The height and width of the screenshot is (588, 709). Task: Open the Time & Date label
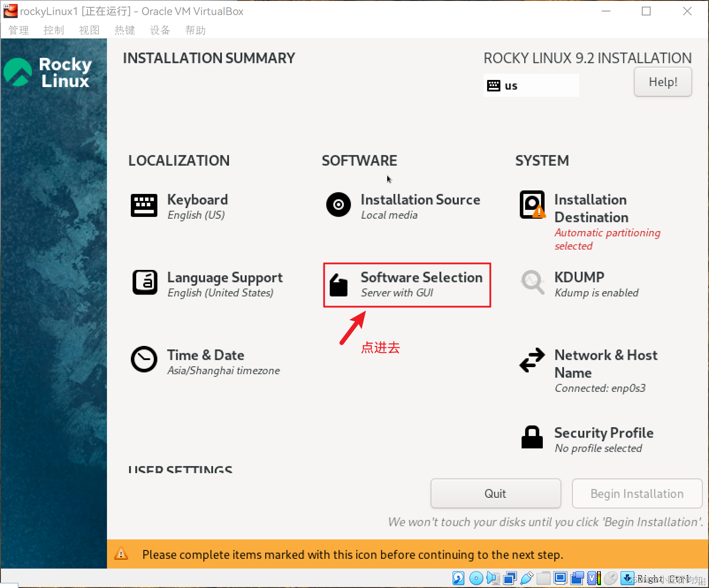click(206, 355)
